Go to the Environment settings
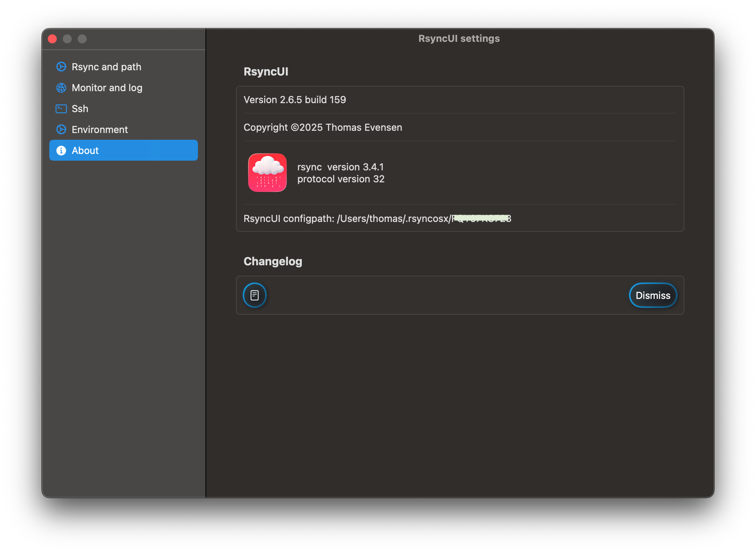Viewport: 756px width, 553px height. (x=123, y=130)
